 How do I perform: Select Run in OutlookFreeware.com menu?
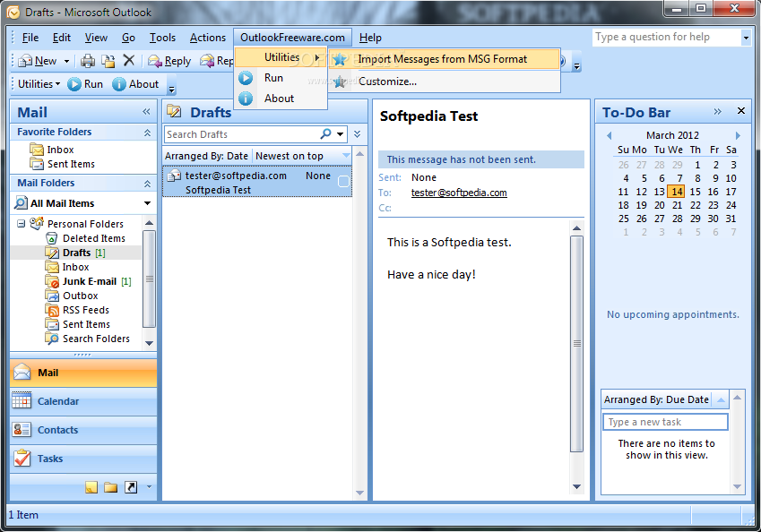point(281,78)
